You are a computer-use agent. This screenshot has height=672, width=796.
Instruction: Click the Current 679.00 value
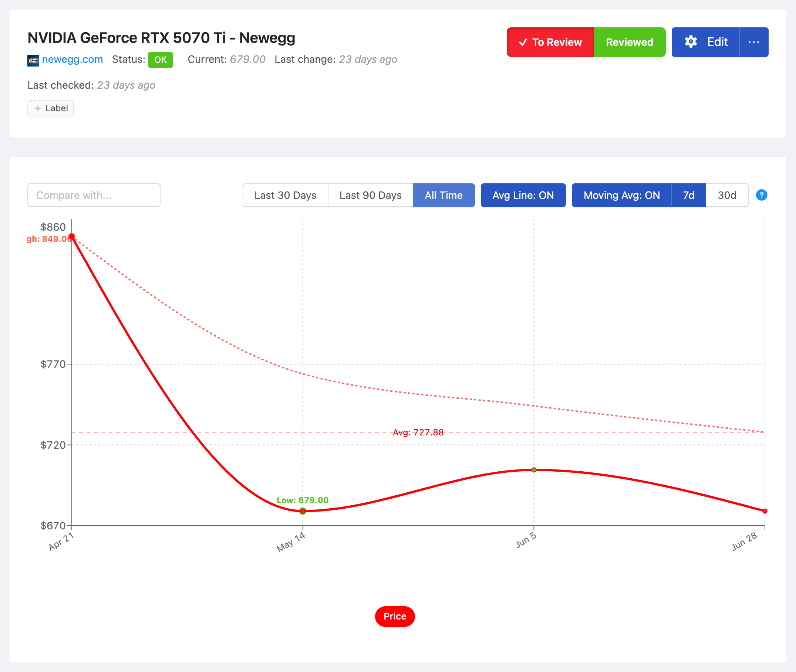pyautogui.click(x=247, y=60)
